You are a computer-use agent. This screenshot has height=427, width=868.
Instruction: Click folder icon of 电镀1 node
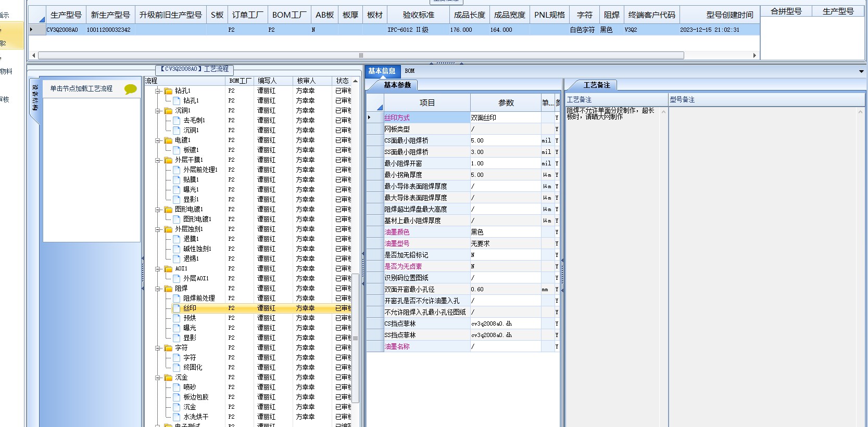click(x=168, y=140)
